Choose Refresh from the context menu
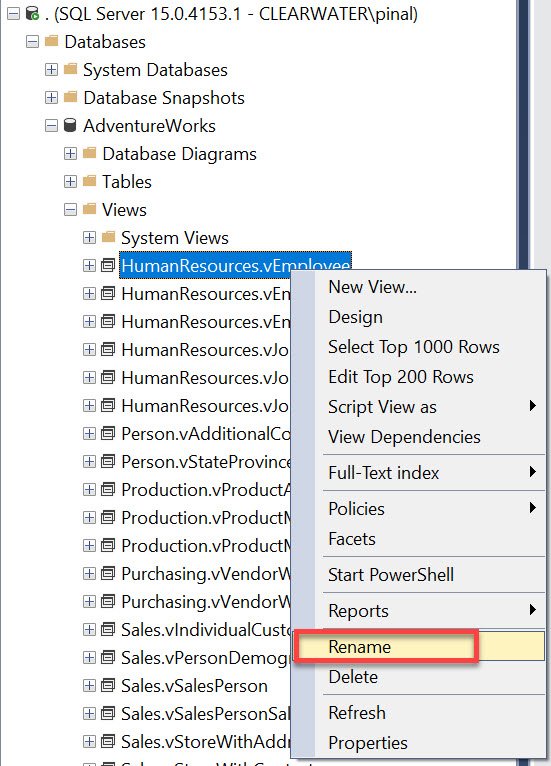This screenshot has height=766, width=551. tap(419, 713)
